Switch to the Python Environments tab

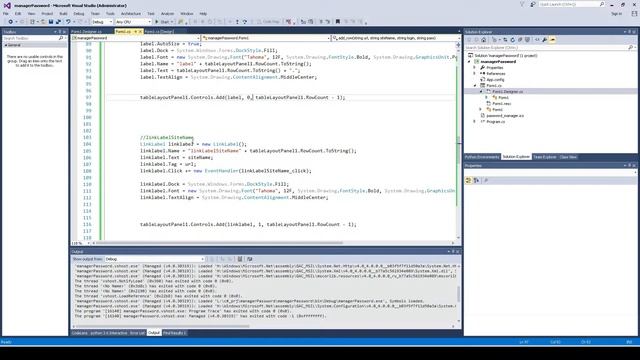(x=482, y=157)
